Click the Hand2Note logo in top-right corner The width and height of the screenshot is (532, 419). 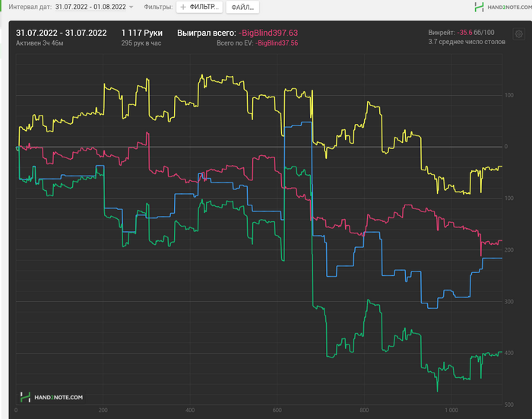click(503, 7)
